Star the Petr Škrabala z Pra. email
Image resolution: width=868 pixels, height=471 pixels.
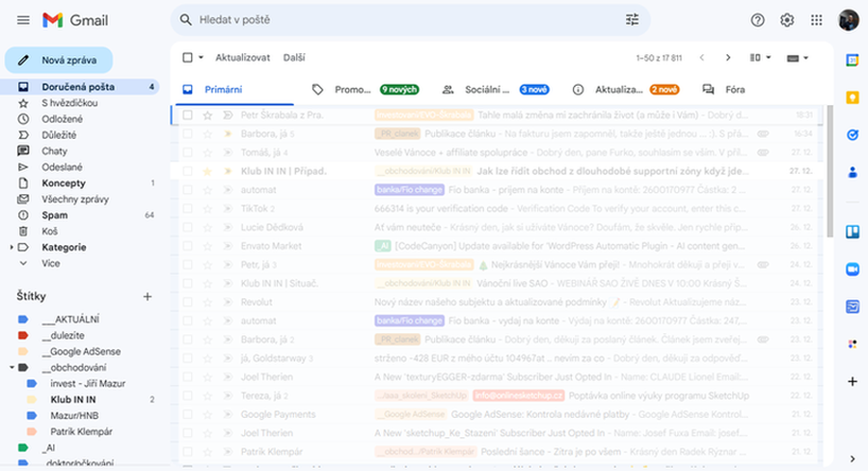point(207,115)
